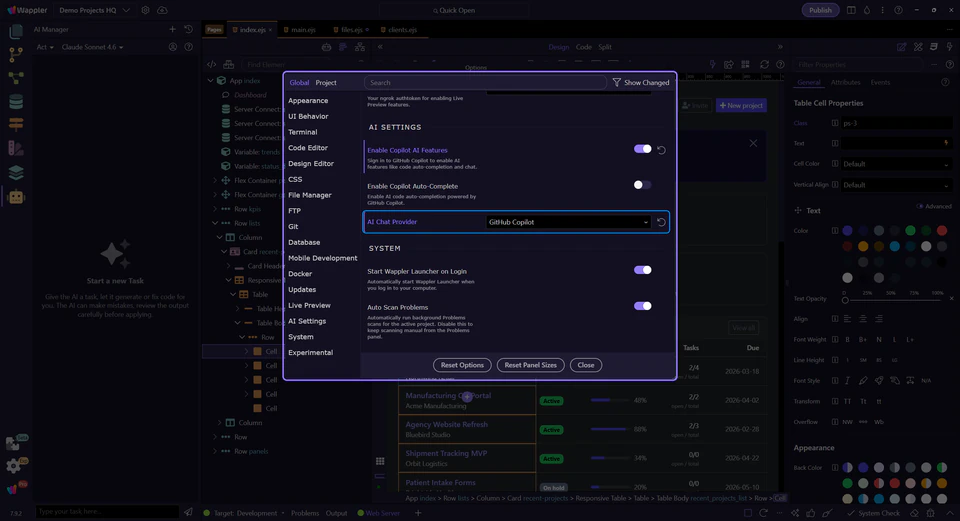Toggle Auto Scan Problems switch
Screen dimensions: 960x521
click(642, 306)
